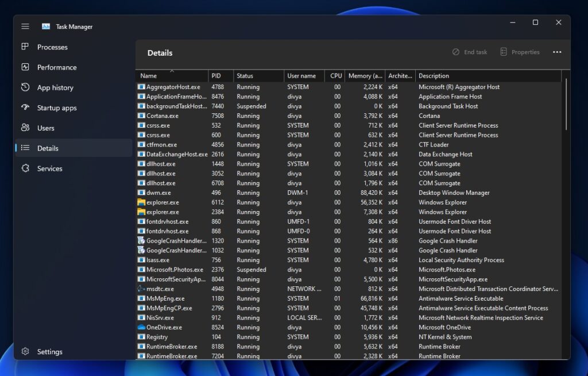
Task: Sort by the CPU column header
Action: [x=335, y=75]
